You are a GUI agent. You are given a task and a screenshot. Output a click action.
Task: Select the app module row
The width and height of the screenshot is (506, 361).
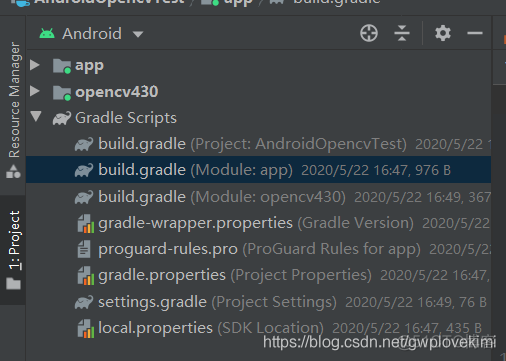(x=258, y=65)
